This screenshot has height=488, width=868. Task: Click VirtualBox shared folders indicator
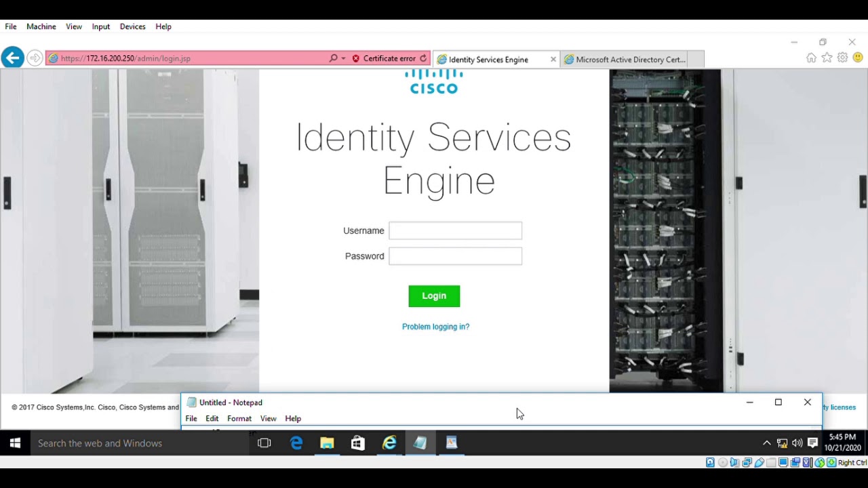(x=771, y=462)
